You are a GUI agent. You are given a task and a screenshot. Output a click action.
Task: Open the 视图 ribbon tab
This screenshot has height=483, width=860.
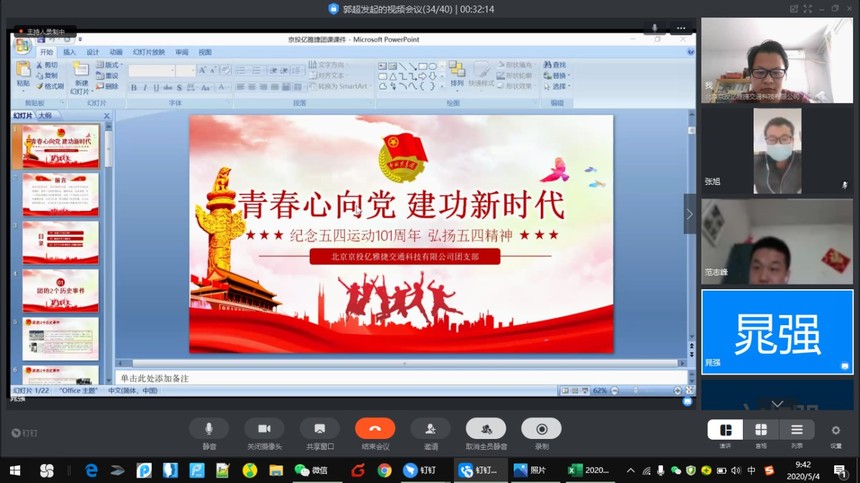pyautogui.click(x=205, y=52)
